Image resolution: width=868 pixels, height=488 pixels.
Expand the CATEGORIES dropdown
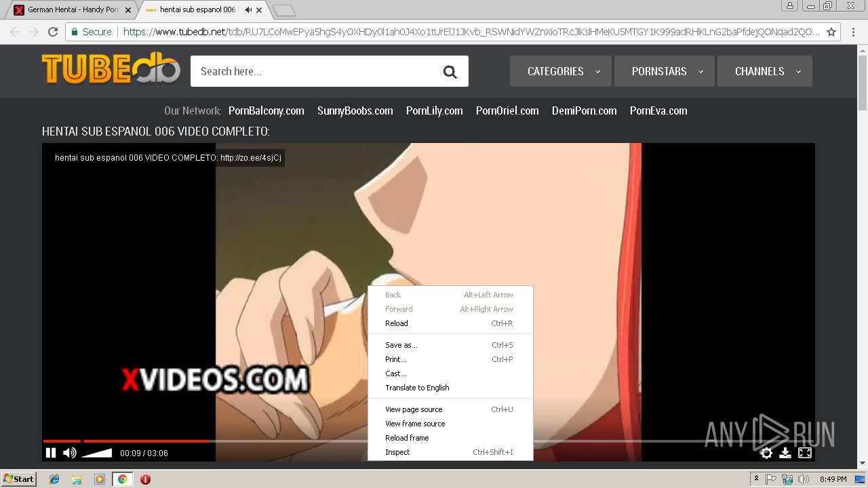point(561,71)
